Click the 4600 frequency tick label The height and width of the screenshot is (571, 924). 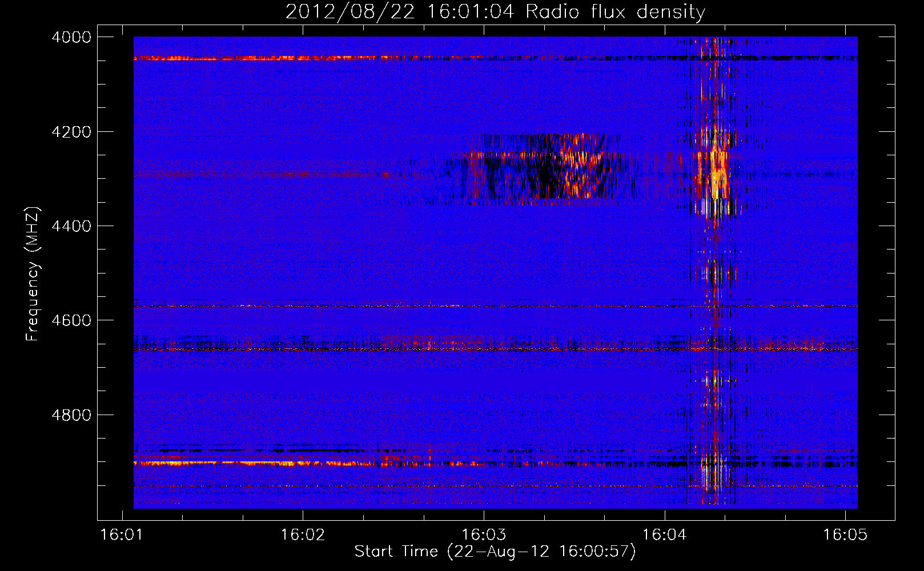pyautogui.click(x=71, y=320)
